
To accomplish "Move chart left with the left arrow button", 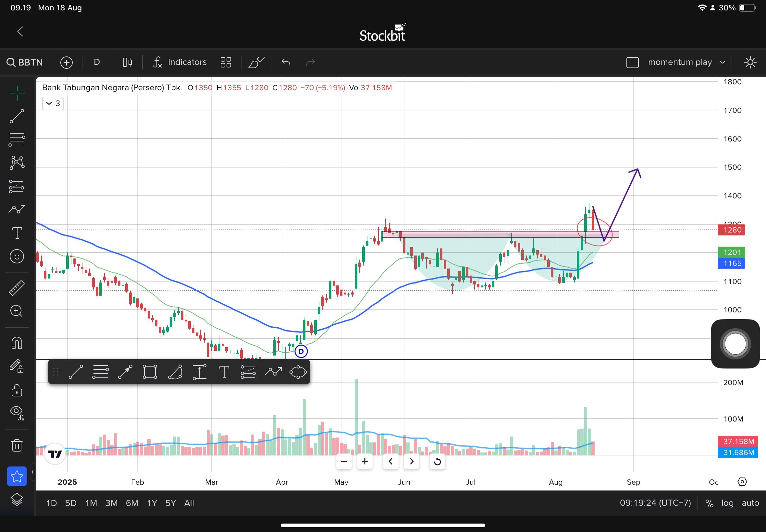I will (x=390, y=461).
